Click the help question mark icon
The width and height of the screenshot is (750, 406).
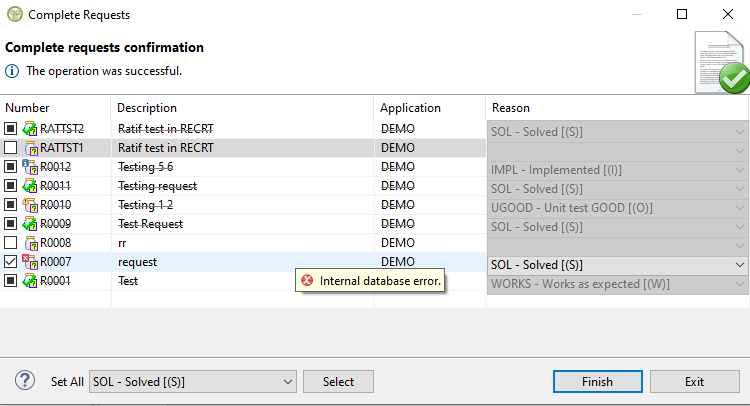(x=26, y=381)
